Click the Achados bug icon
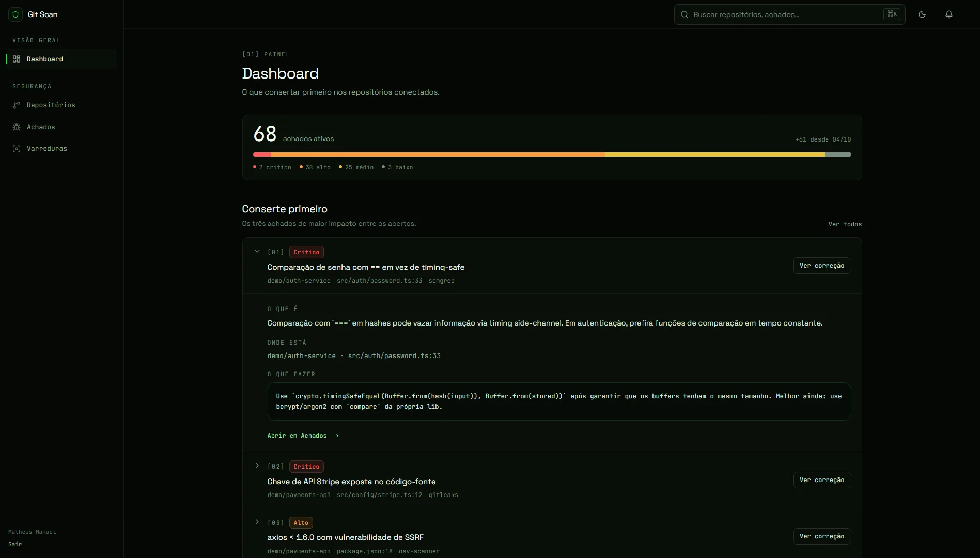980x558 pixels. 17,127
